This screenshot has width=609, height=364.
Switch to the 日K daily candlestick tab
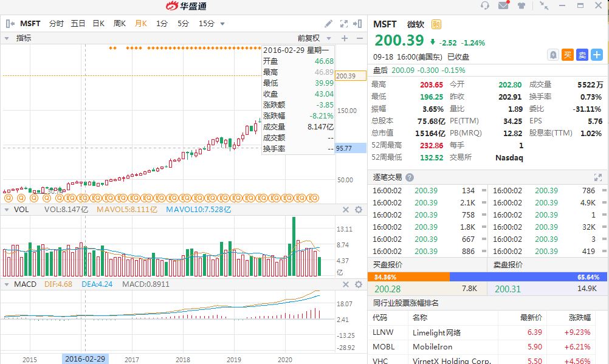(x=98, y=24)
